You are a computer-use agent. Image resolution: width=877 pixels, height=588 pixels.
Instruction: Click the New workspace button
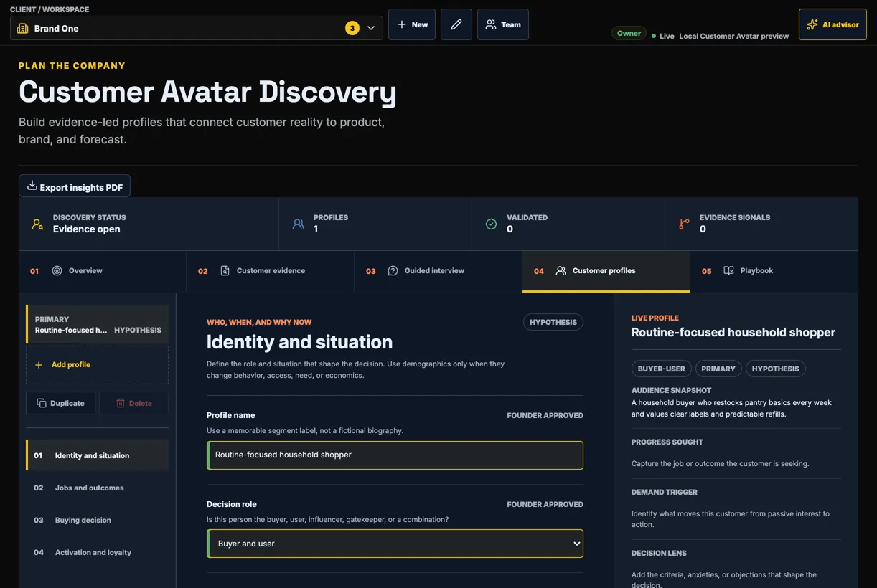(412, 24)
